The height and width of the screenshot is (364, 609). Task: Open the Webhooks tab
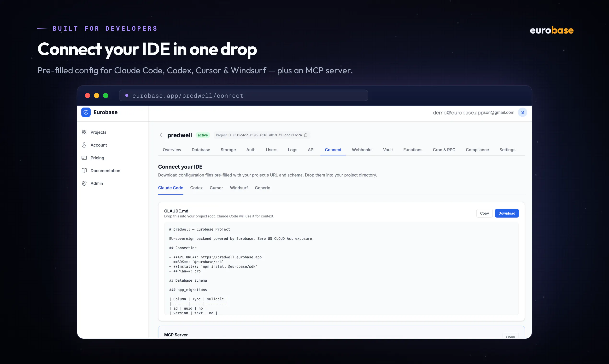tap(362, 150)
